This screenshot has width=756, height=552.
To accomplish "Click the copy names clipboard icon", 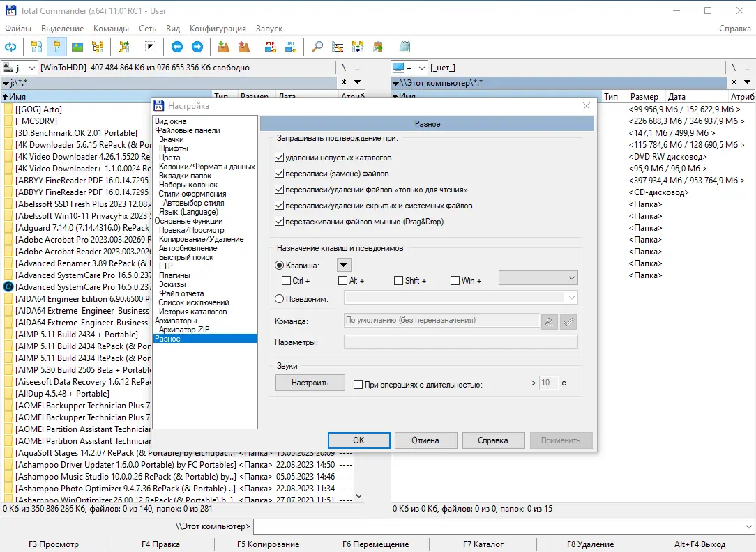I will point(378,47).
